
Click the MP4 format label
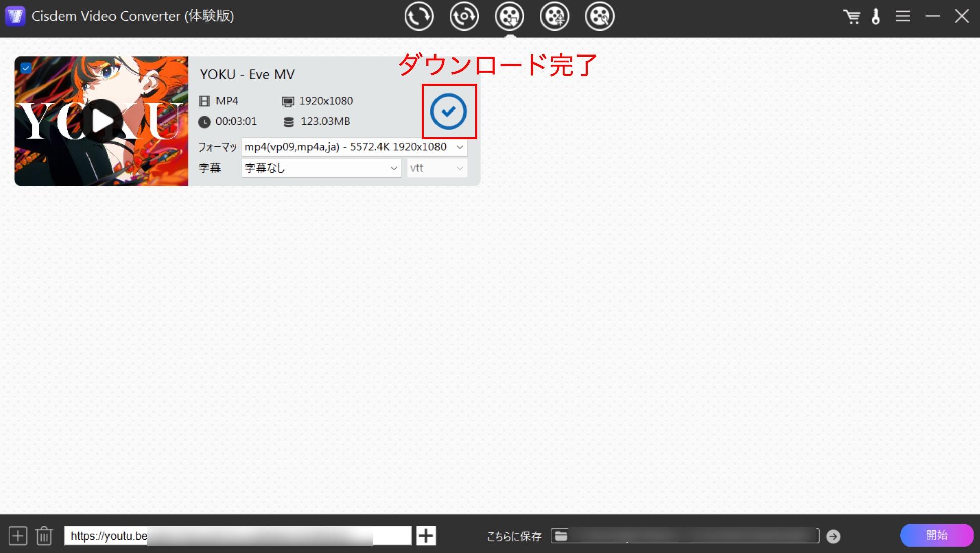pyautogui.click(x=227, y=101)
